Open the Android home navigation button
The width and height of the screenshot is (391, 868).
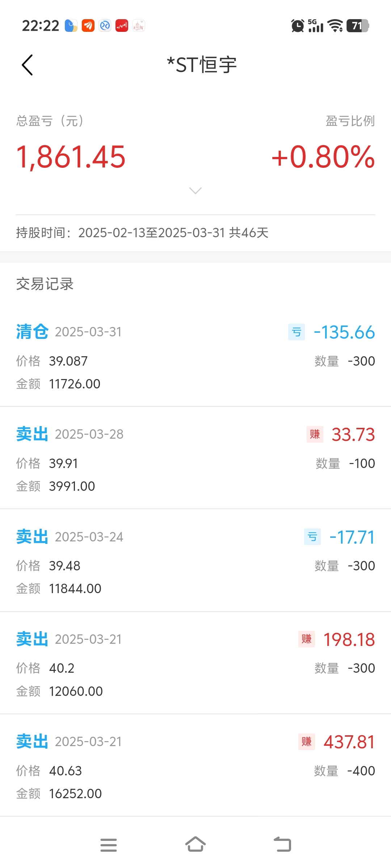195,844
